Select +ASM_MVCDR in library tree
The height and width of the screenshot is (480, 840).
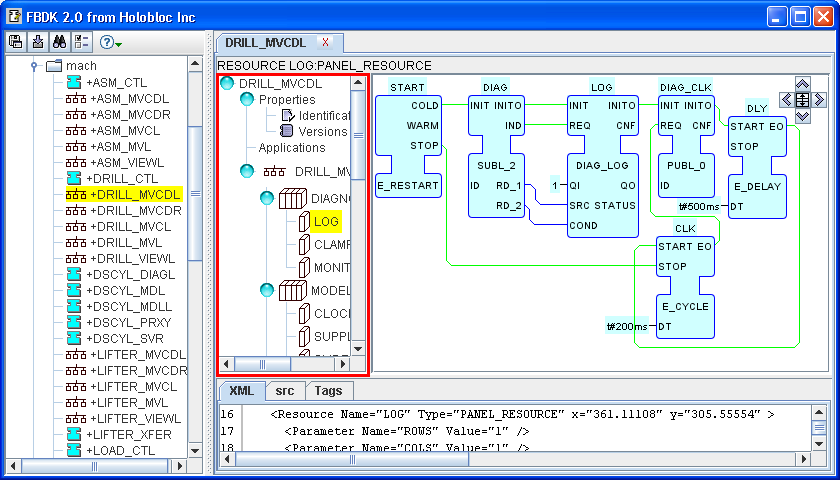pyautogui.click(x=130, y=115)
